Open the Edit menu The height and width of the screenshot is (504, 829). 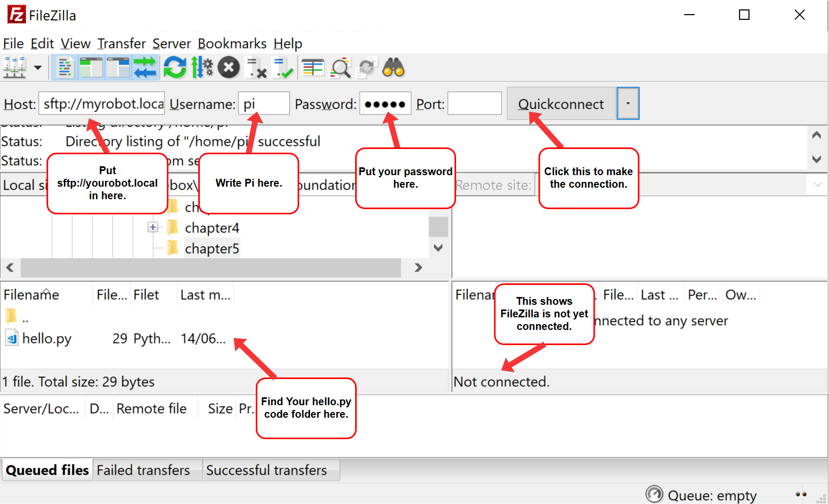pyautogui.click(x=42, y=44)
